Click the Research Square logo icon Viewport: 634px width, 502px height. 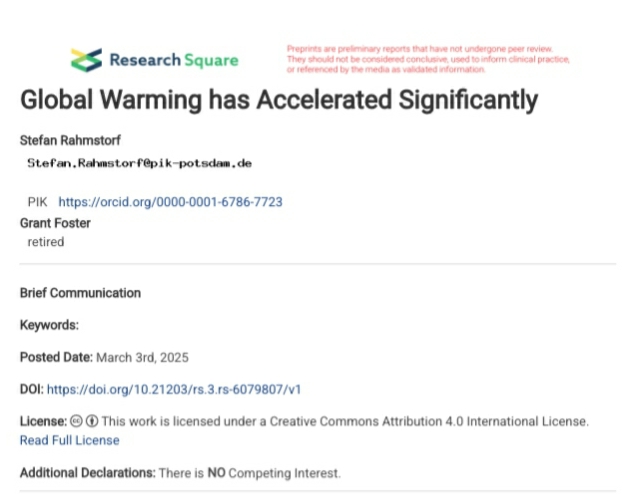click(x=86, y=60)
